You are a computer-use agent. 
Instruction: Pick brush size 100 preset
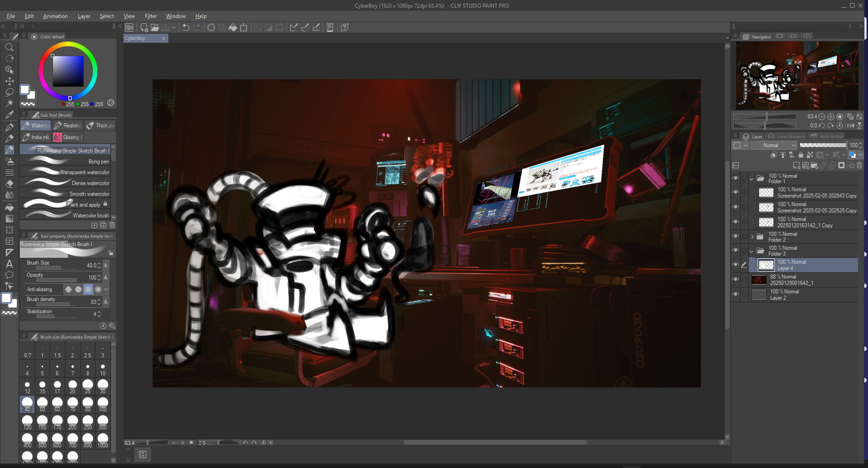click(x=103, y=404)
